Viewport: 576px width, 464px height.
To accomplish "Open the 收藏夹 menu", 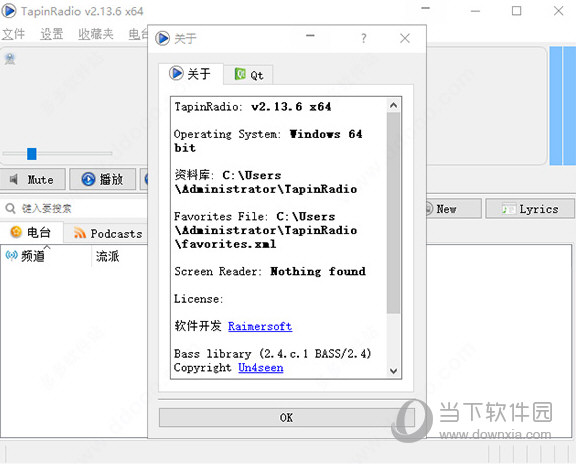I will coord(96,34).
